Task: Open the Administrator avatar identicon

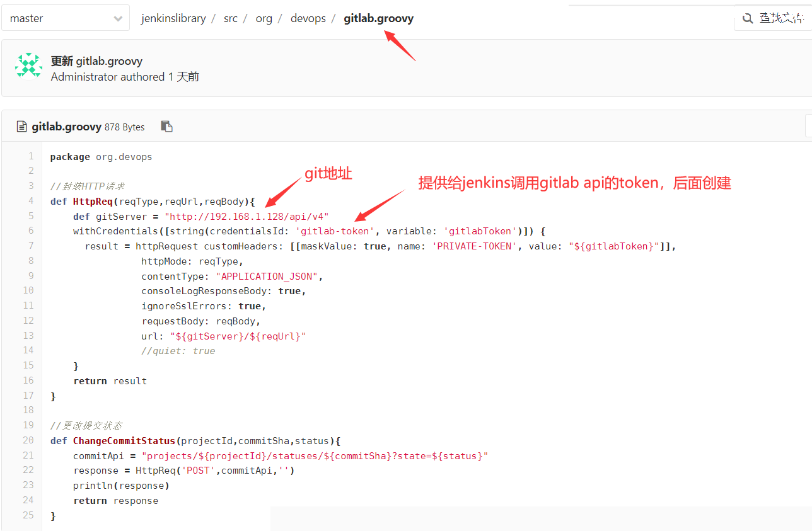Action: [28, 66]
